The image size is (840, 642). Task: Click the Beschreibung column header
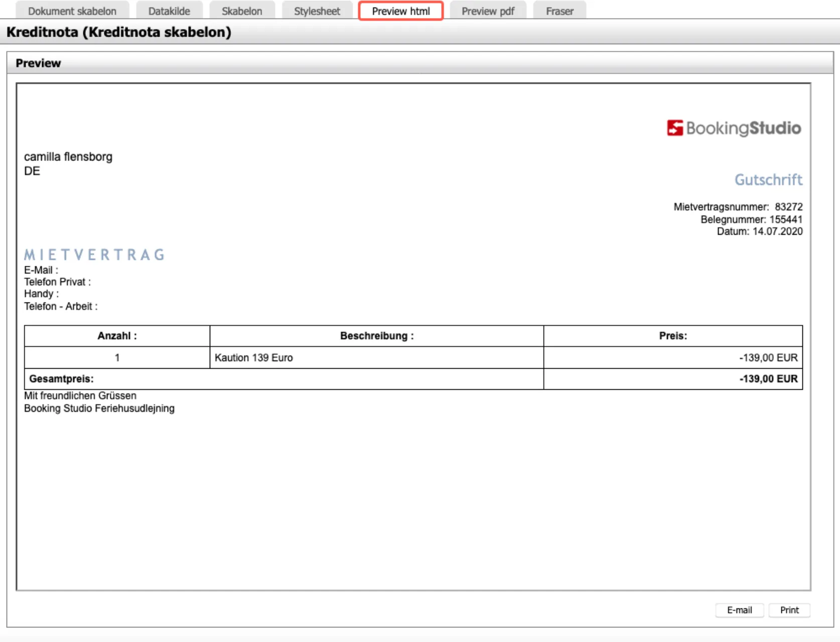click(376, 336)
